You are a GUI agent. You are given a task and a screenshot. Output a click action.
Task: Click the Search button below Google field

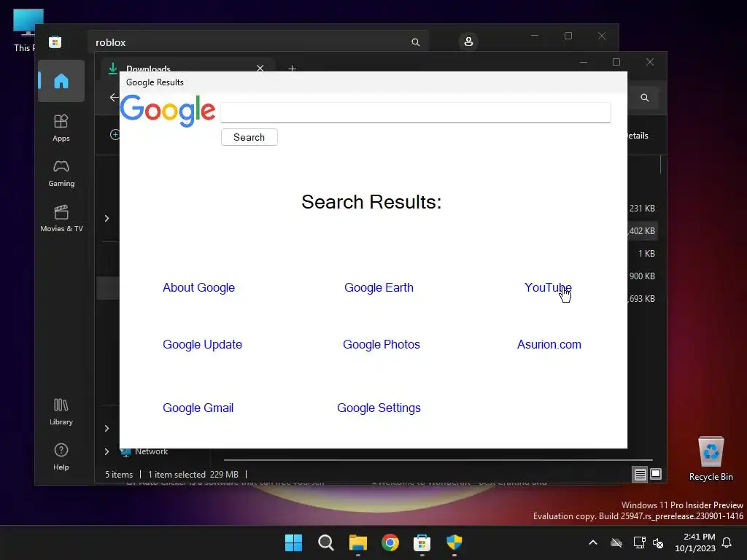[x=249, y=137]
